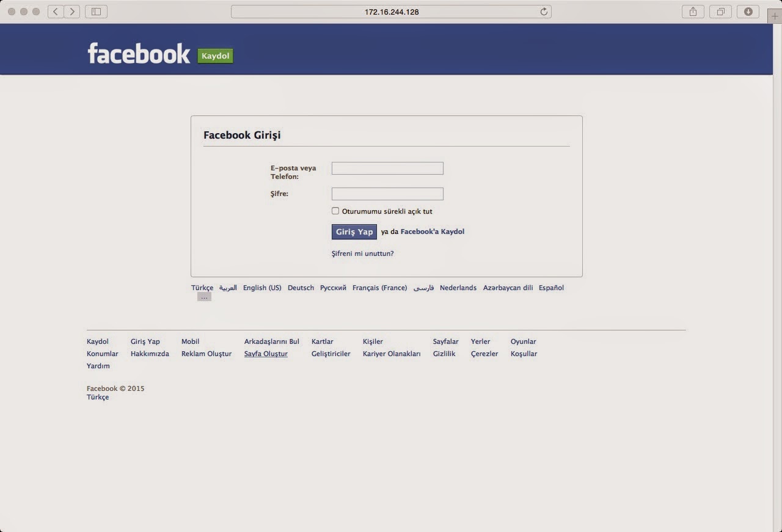Click Türkçe link below copyright
782x532 pixels.
(98, 397)
